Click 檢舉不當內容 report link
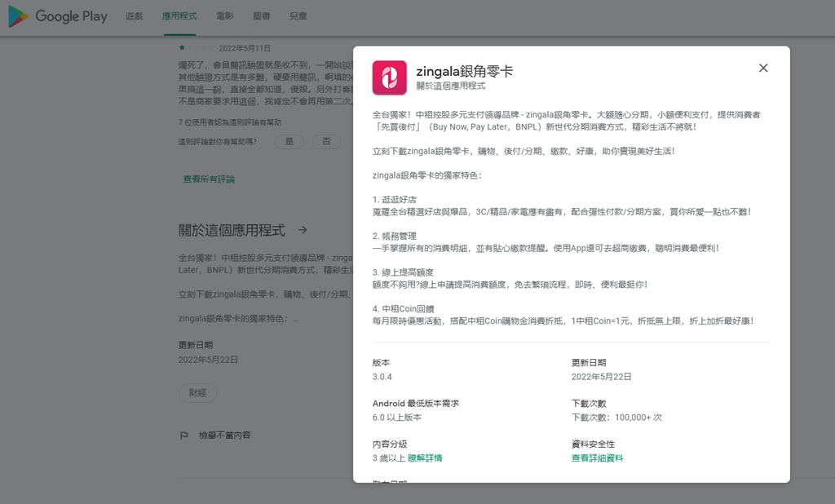 pos(225,435)
